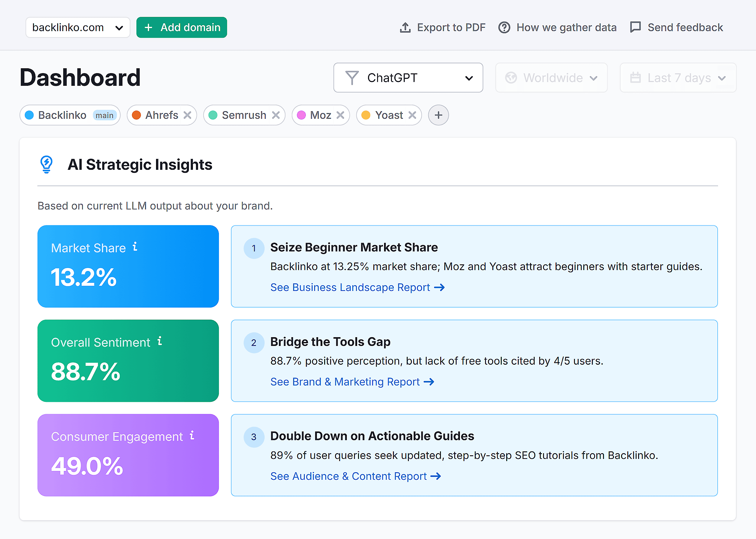The height and width of the screenshot is (539, 756).
Task: Click the Overall Sentiment info icon
Action: click(x=160, y=341)
